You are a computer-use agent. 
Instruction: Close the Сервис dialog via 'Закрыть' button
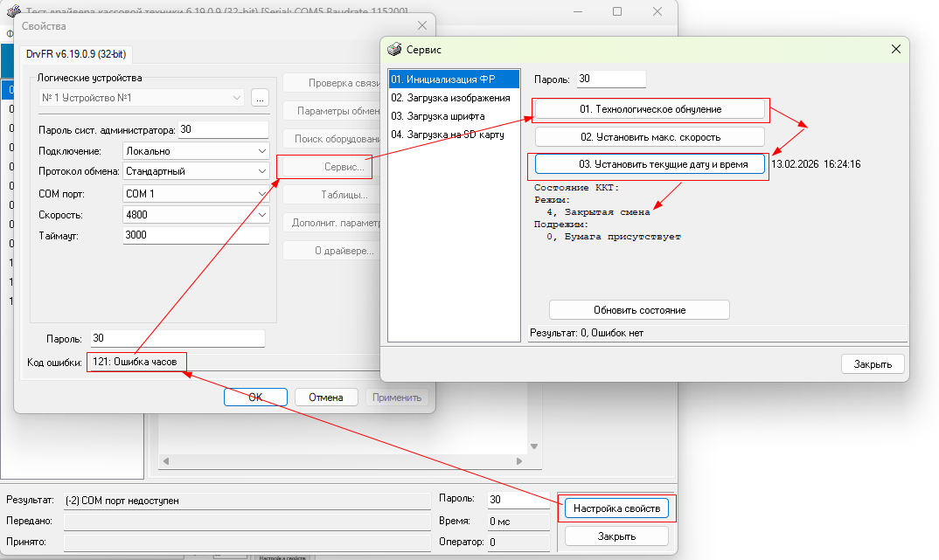(872, 364)
